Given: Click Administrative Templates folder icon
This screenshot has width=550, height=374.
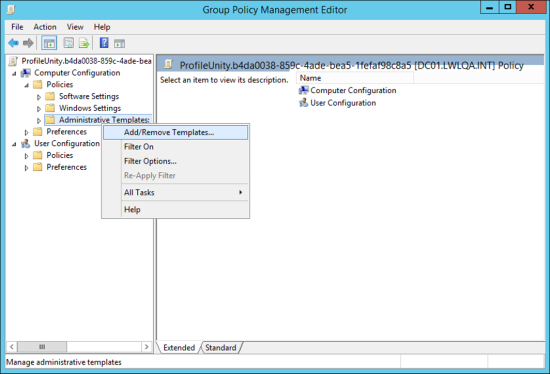Looking at the screenshot, I should coord(50,120).
